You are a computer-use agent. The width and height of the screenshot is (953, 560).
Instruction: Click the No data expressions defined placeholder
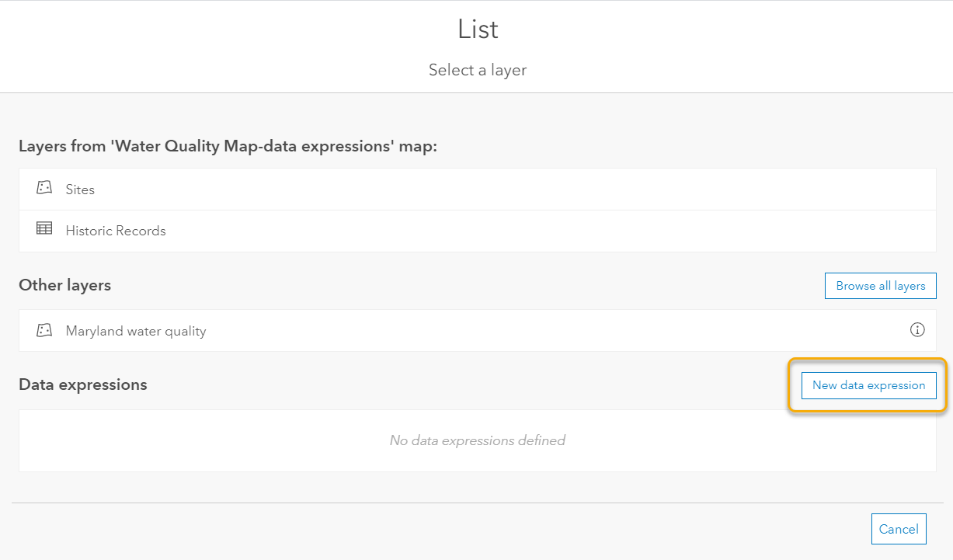(476, 440)
